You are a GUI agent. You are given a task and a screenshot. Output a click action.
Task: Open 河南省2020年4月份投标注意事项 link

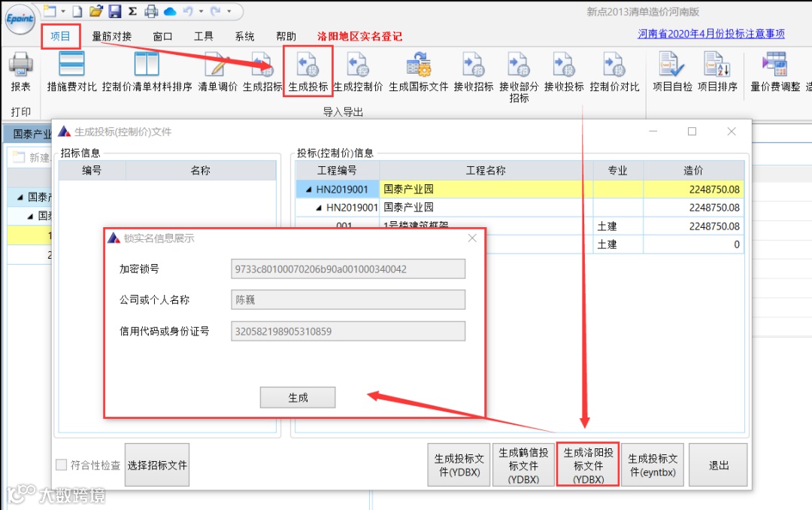tap(711, 34)
